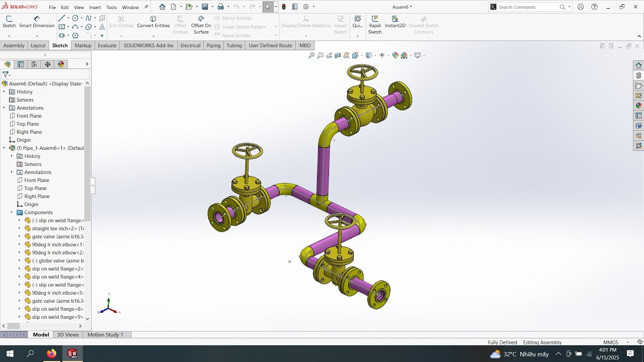Click the Rebuild traffic light icon

coord(284,7)
